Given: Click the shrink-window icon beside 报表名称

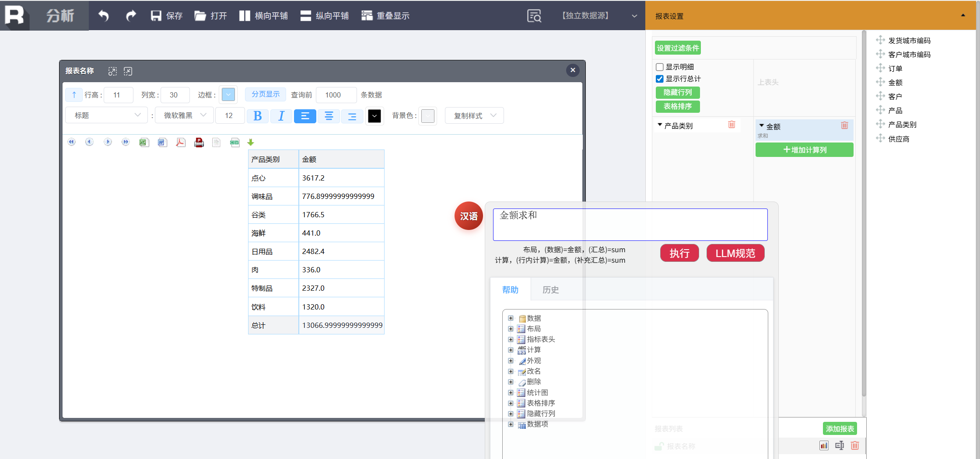Looking at the screenshot, I should point(128,71).
